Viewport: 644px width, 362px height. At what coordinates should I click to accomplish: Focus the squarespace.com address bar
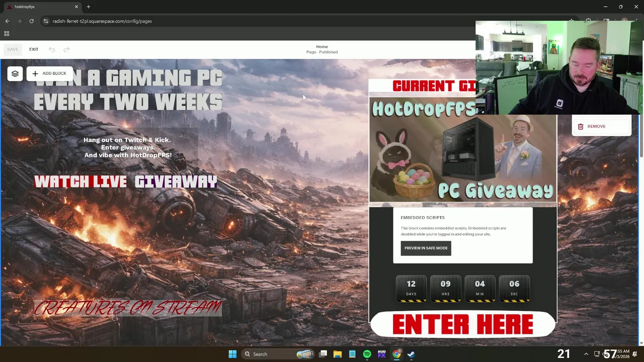[102, 21]
